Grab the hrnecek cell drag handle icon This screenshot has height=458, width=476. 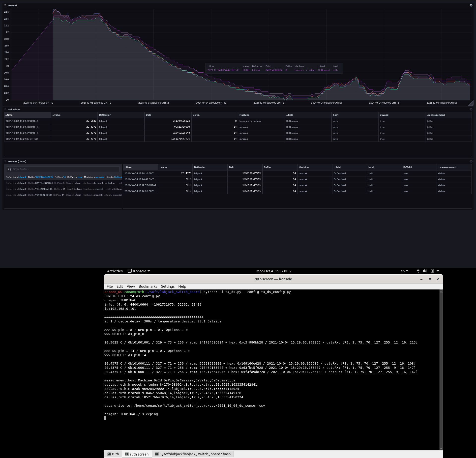pos(5,5)
